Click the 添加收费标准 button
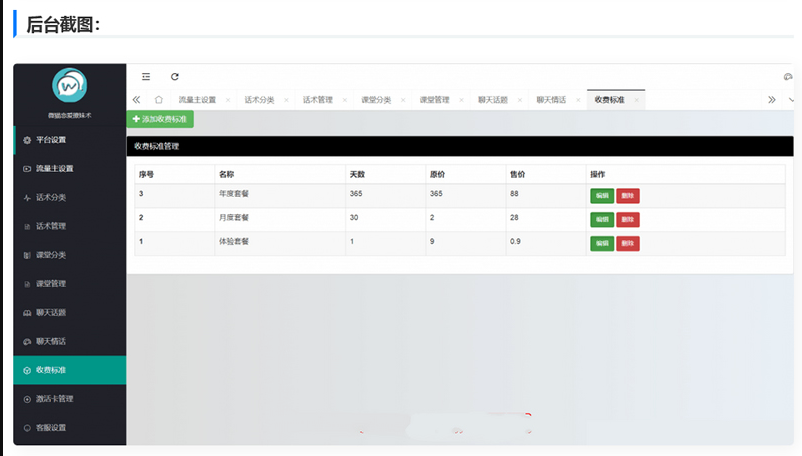Viewport: 802px width, 456px height. point(160,119)
